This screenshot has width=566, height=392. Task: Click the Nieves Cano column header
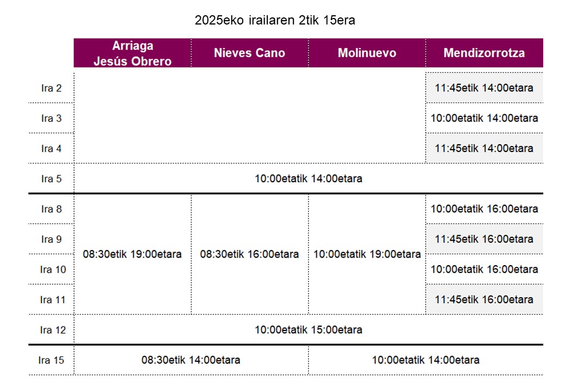(249, 53)
